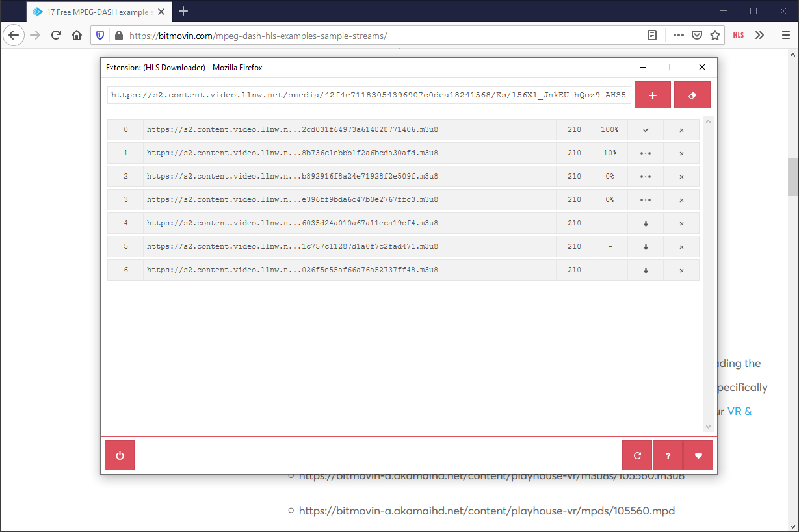Expand the toolbar overflow chevron

point(759,36)
